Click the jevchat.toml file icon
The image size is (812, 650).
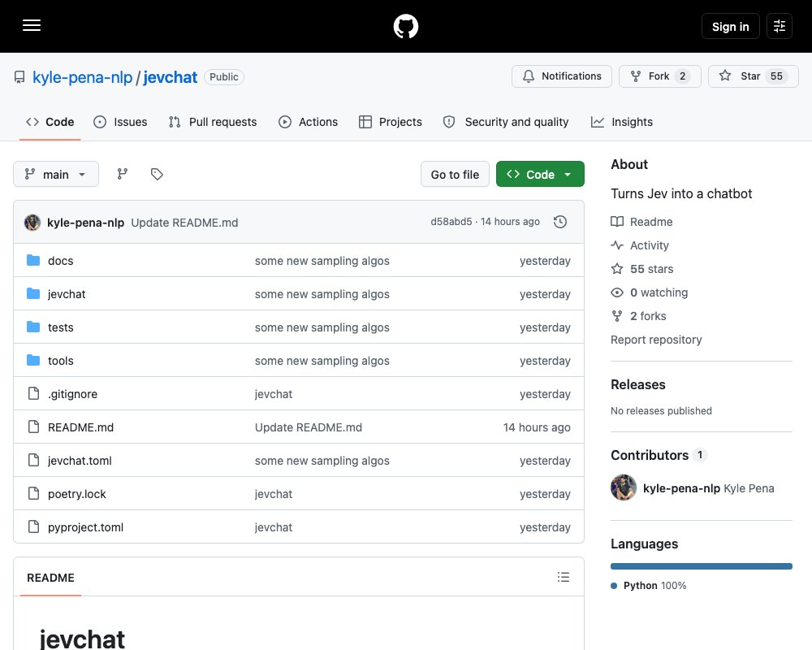coord(33,461)
